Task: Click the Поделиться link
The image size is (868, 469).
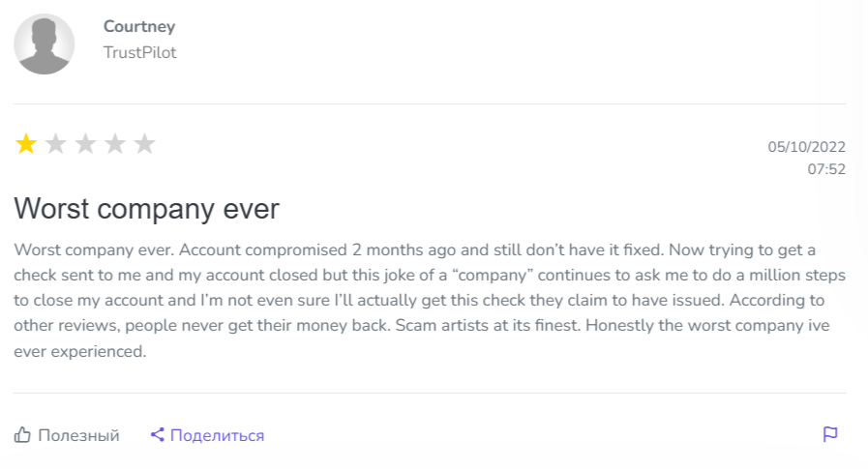Action: (x=217, y=435)
